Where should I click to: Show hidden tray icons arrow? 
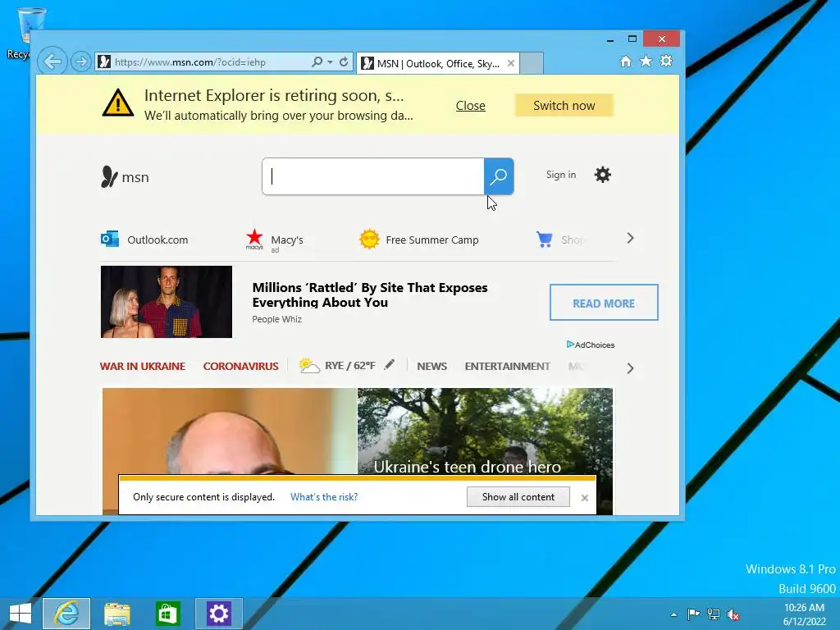pyautogui.click(x=673, y=614)
